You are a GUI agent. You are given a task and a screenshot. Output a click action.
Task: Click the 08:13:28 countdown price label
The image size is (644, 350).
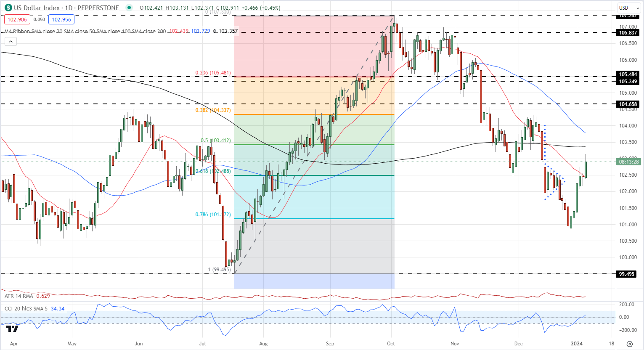point(629,162)
